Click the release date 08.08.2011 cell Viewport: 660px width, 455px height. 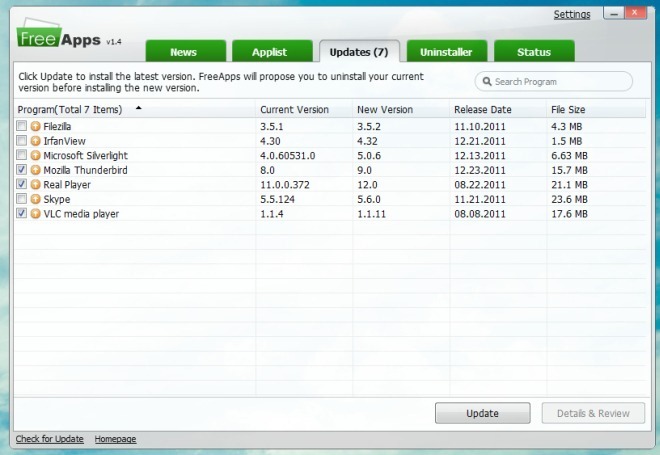coord(480,214)
